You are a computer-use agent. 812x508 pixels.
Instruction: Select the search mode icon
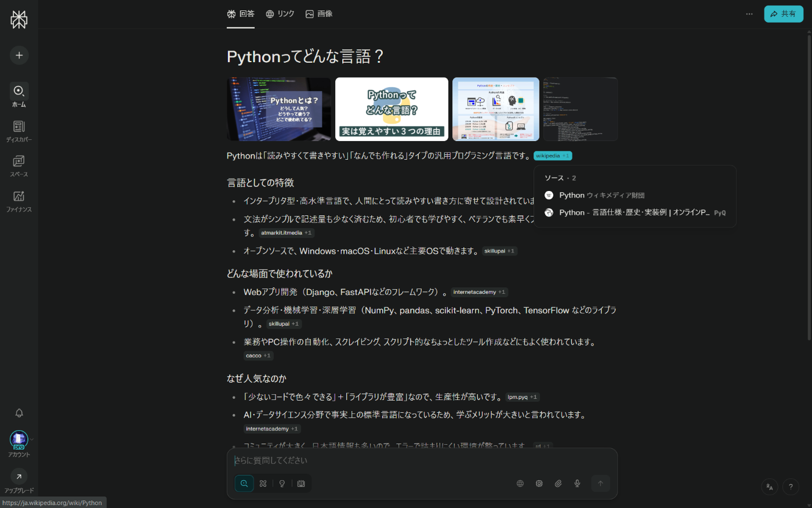click(x=244, y=483)
